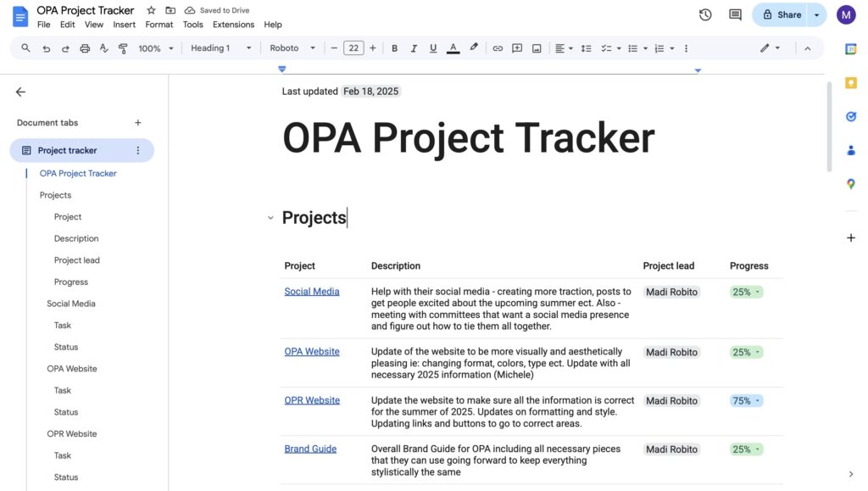Click the font size input field
The image size is (868, 491).
pos(353,48)
